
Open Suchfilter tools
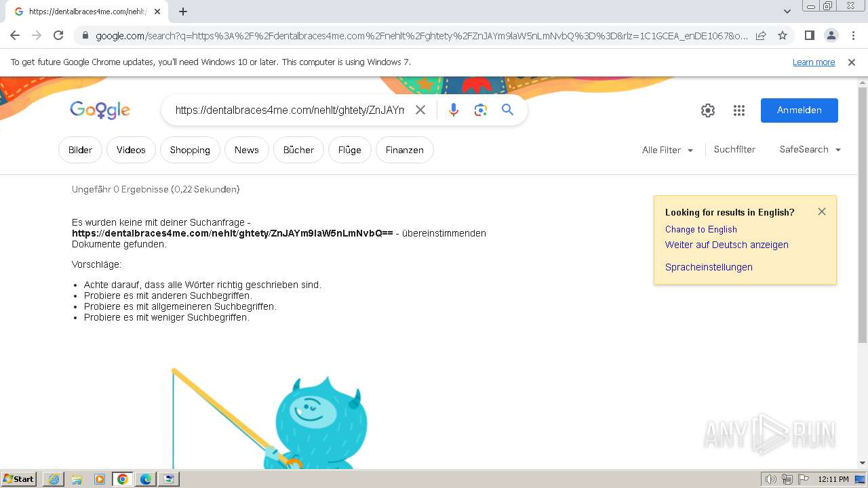[734, 149]
